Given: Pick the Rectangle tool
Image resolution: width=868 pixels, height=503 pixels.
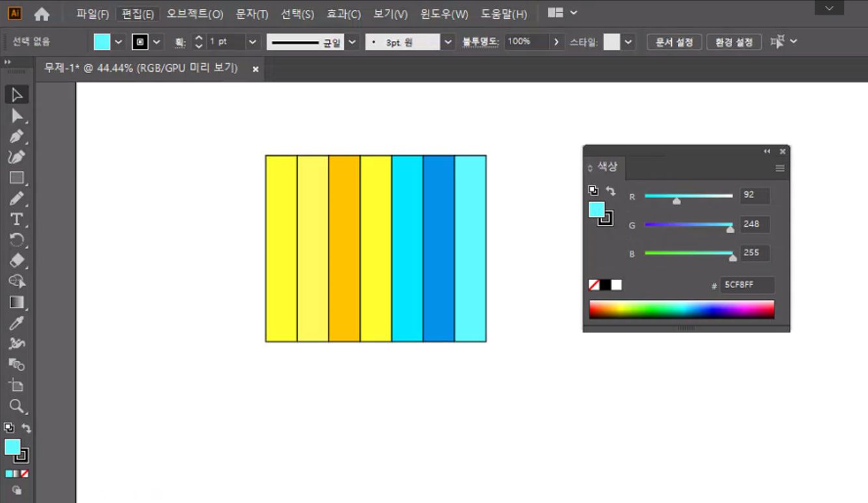Looking at the screenshot, I should [16, 178].
